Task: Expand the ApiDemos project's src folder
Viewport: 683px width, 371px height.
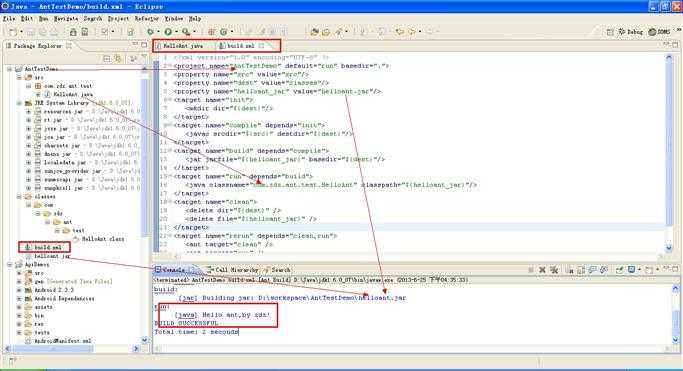Action: point(19,273)
